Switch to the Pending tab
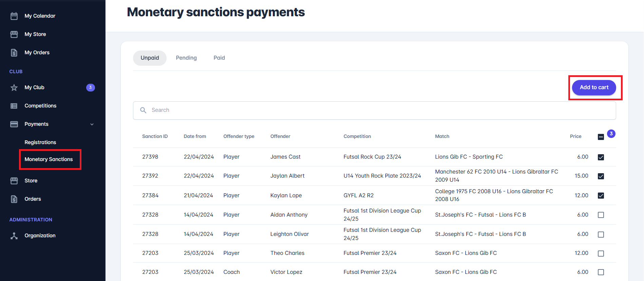This screenshot has height=281, width=644. coord(186,58)
